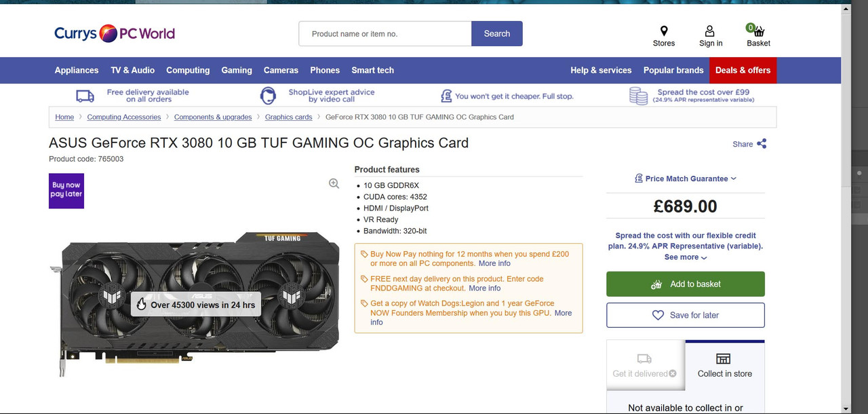This screenshot has width=868, height=414.
Task: Expand the Price Match Guarantee dropdown
Action: pos(686,178)
